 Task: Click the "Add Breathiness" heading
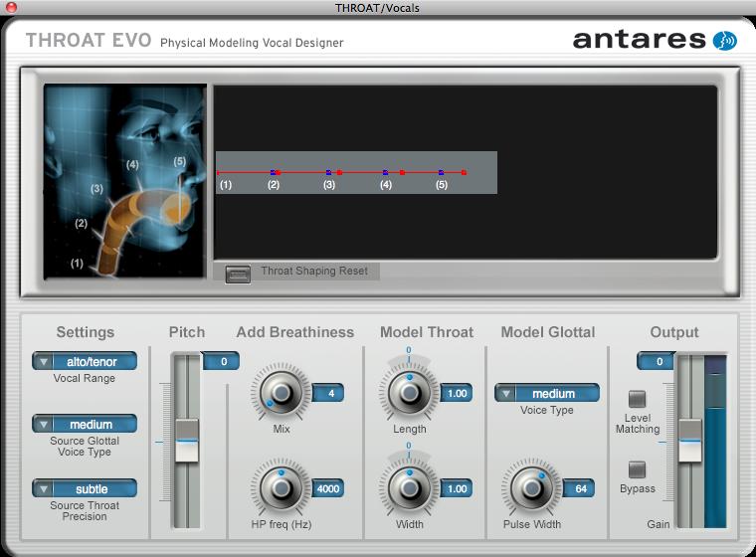tap(295, 332)
